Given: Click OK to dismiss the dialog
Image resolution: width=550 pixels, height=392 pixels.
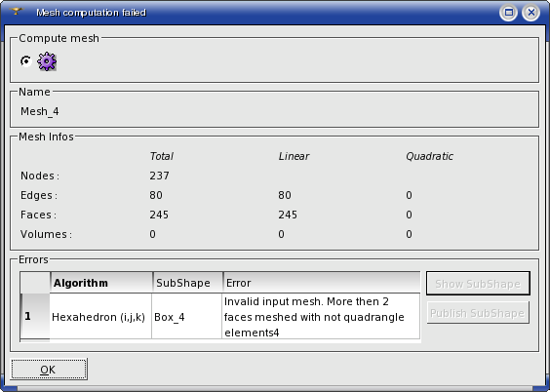Looking at the screenshot, I should coord(49,370).
